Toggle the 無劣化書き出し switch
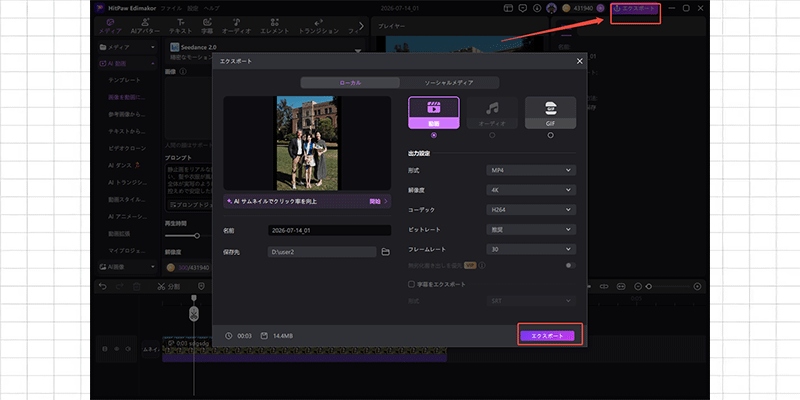This screenshot has height=400, width=800. pos(570,265)
